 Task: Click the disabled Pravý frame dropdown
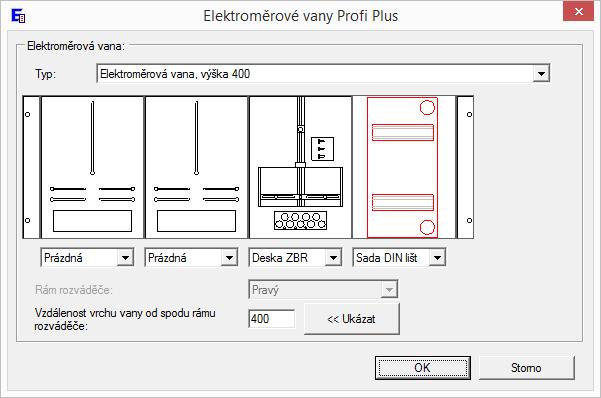pos(323,289)
